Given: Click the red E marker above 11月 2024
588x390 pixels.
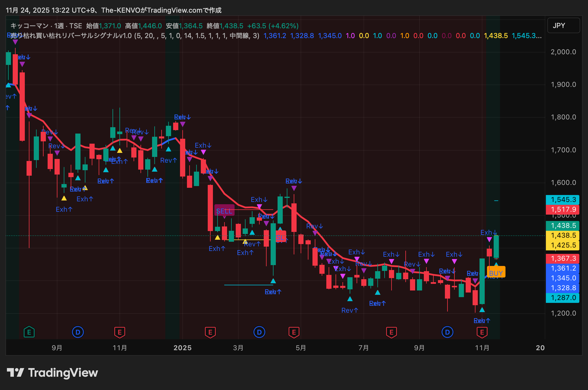Looking at the screenshot, I should coord(120,332).
